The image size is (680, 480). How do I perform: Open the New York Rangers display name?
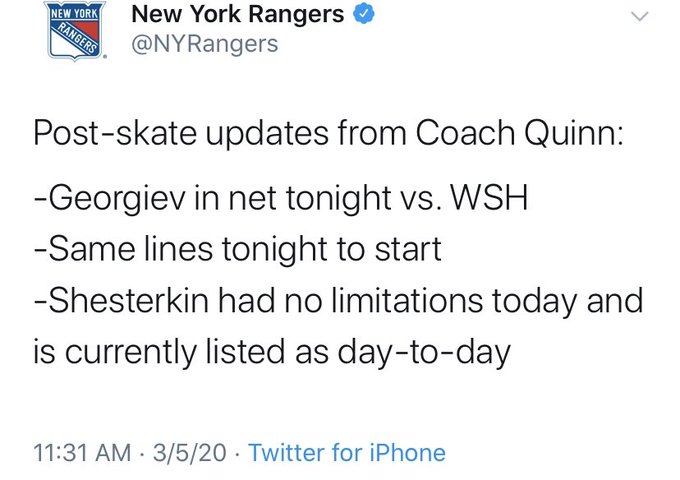point(238,16)
